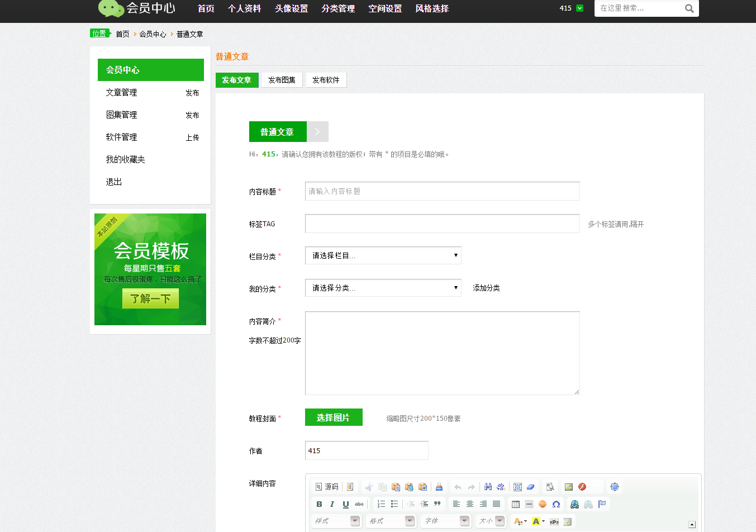Switch to the 发布图集 tab

[282, 80]
